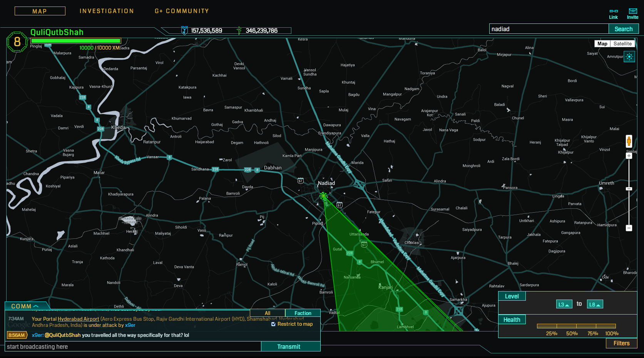Open the Hyderabad Airport portal link

[x=78, y=319]
